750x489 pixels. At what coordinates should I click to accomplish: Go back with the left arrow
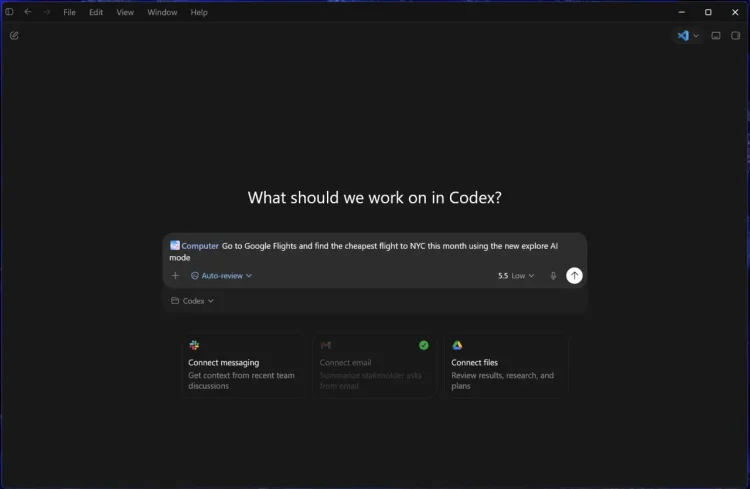pyautogui.click(x=28, y=12)
